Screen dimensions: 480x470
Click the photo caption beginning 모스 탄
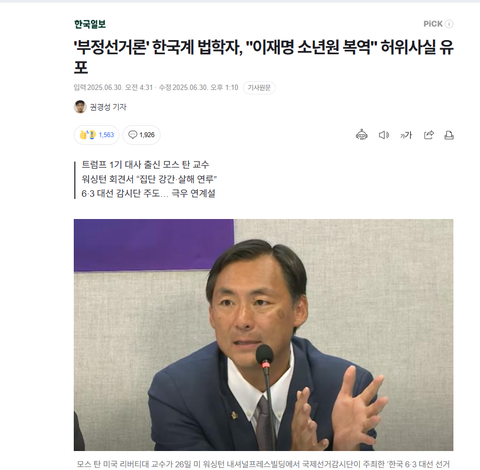[263, 464]
